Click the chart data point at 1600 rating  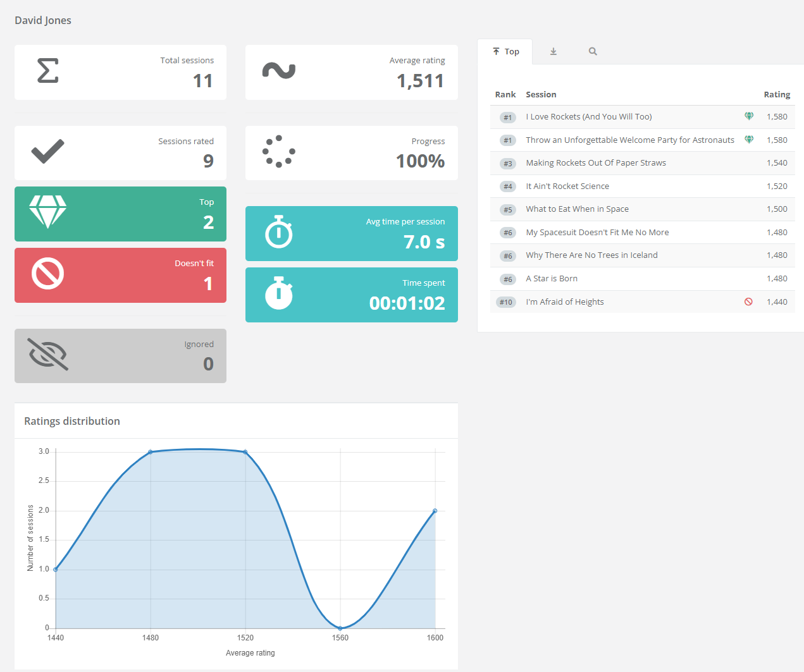[435, 511]
